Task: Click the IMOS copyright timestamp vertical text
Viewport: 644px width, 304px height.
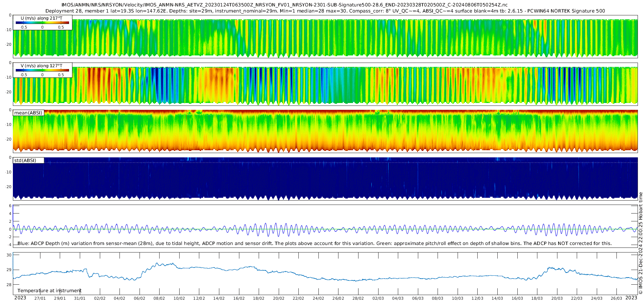Action: pos(641,243)
